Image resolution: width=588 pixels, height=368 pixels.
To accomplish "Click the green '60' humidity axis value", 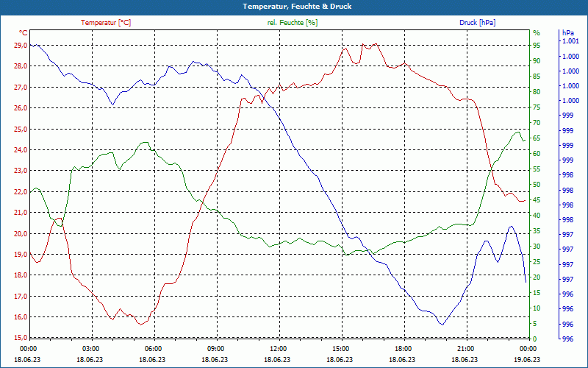I will pyautogui.click(x=537, y=154).
